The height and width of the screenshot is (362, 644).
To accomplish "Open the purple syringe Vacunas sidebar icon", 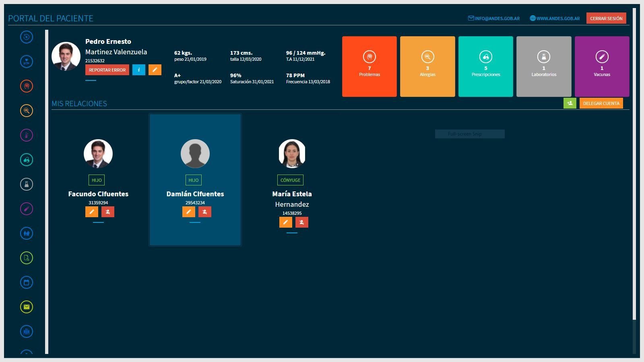I will (27, 209).
